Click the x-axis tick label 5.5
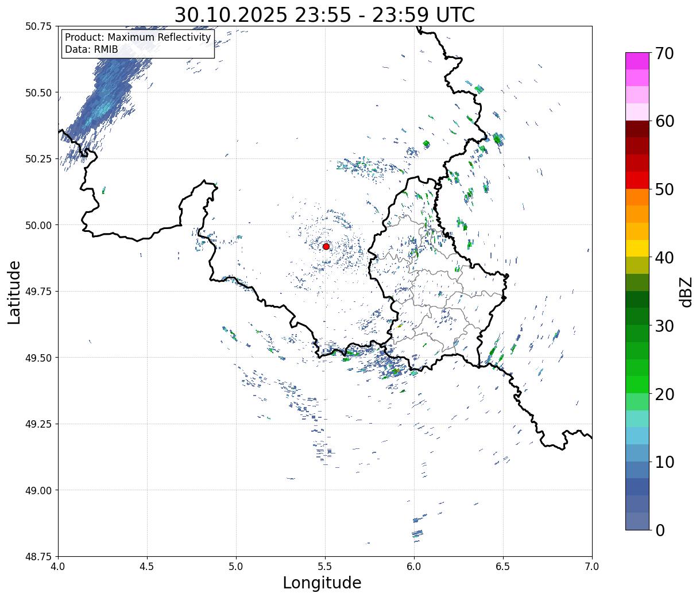 [325, 567]
